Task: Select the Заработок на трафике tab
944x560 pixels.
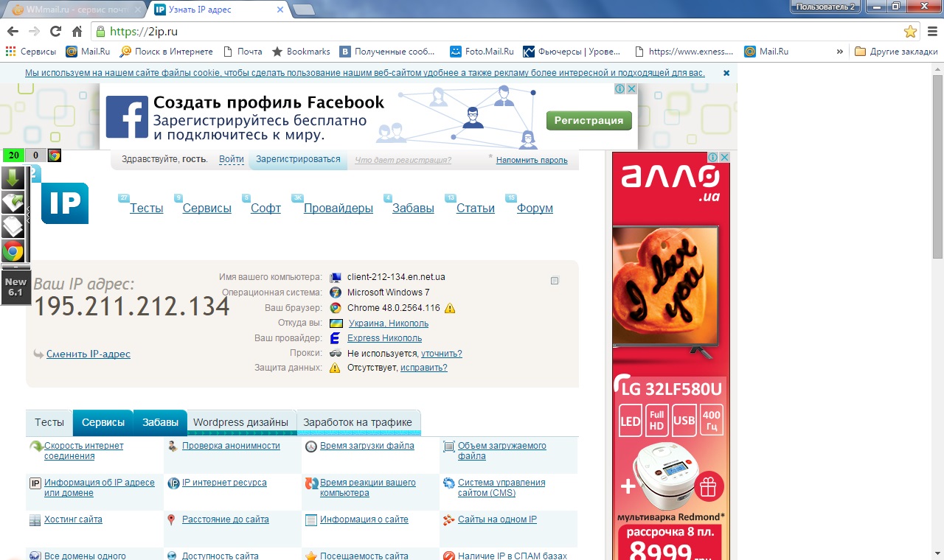Action: click(x=358, y=422)
